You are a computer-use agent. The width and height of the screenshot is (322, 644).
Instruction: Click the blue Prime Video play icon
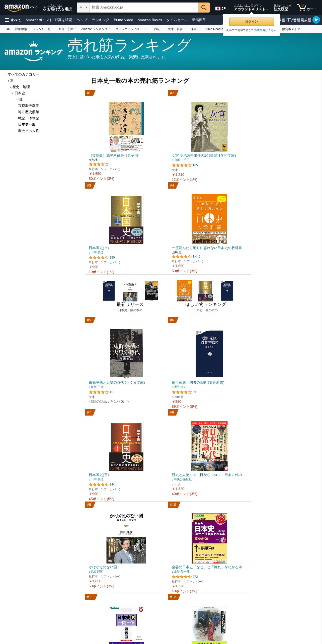tap(316, 20)
